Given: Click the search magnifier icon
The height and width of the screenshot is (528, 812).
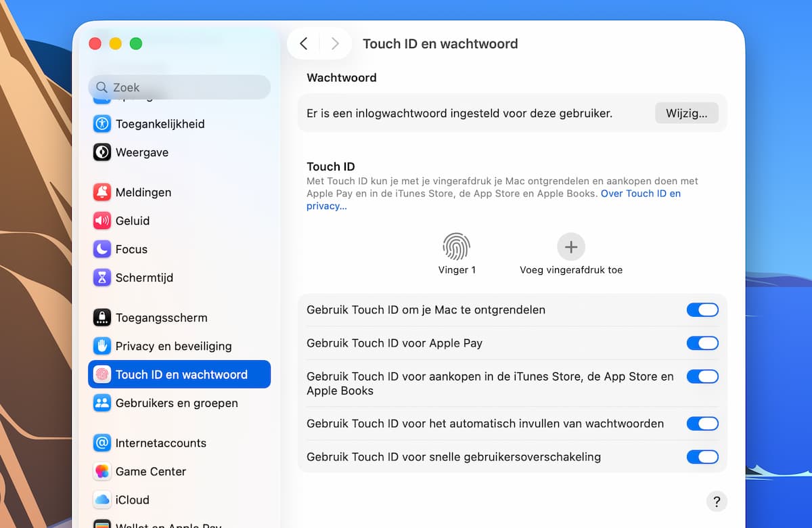Looking at the screenshot, I should pyautogui.click(x=102, y=87).
